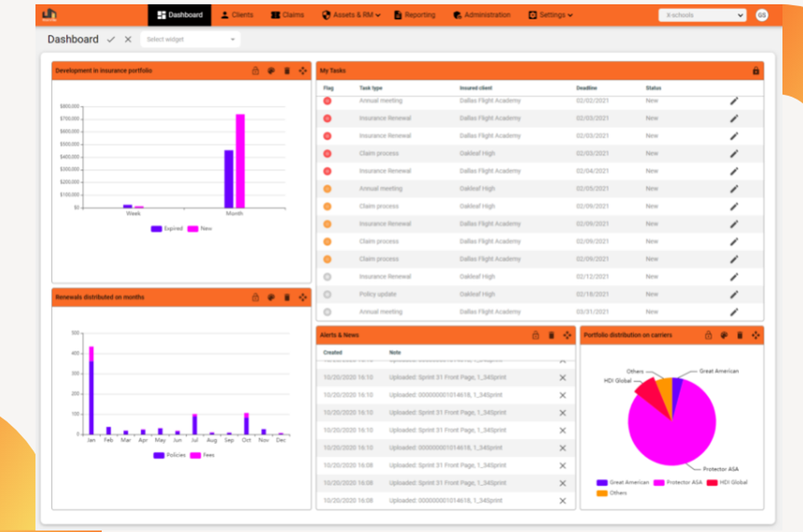This screenshot has width=803, height=532.
Task: Open color palette for Renewals distributed on months
Action: click(x=271, y=297)
